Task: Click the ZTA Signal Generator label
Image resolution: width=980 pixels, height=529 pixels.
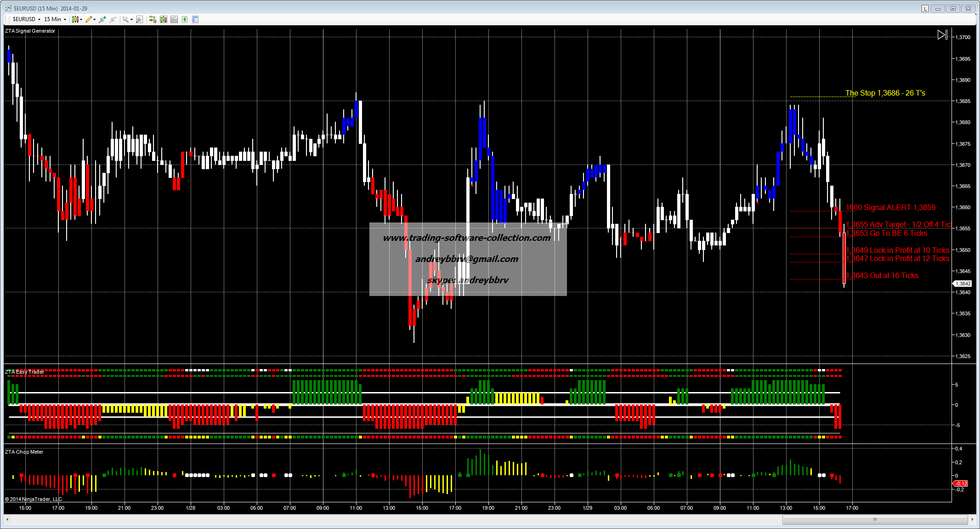Action: click(x=30, y=31)
